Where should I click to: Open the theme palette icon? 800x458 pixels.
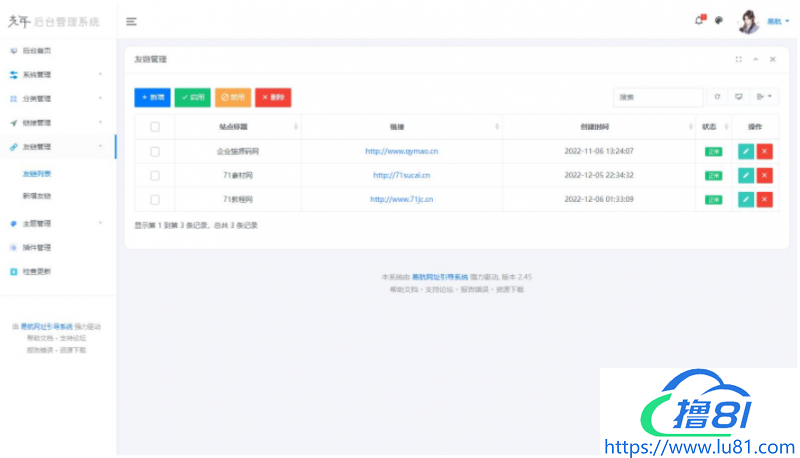pyautogui.click(x=718, y=21)
